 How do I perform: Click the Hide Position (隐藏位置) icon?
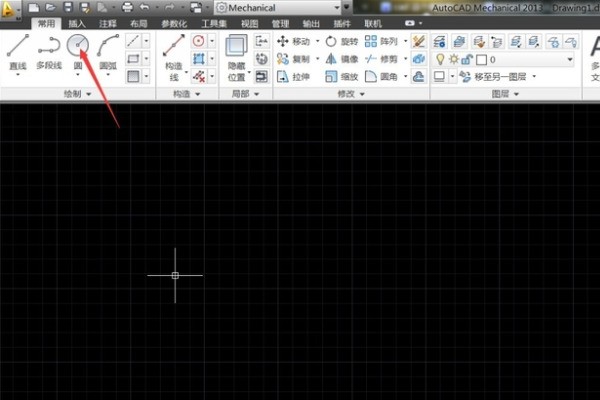(236, 48)
